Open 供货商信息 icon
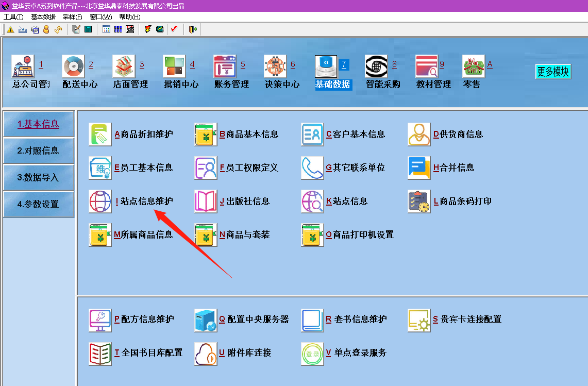The image size is (588, 386). (418, 135)
